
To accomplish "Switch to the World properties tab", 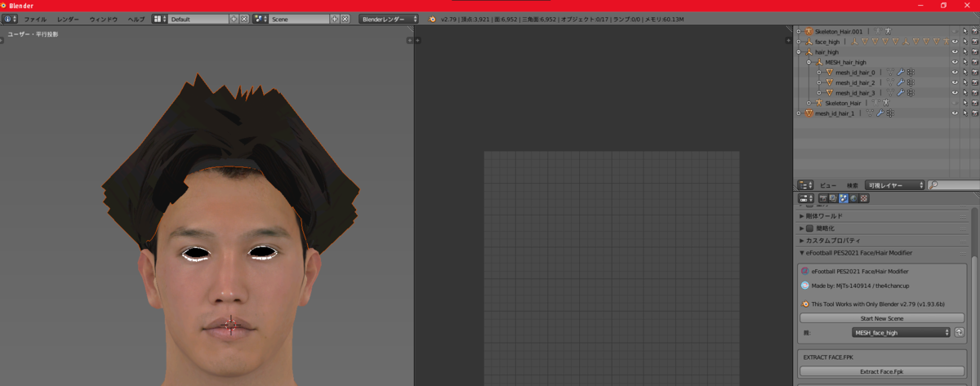I will [x=854, y=198].
